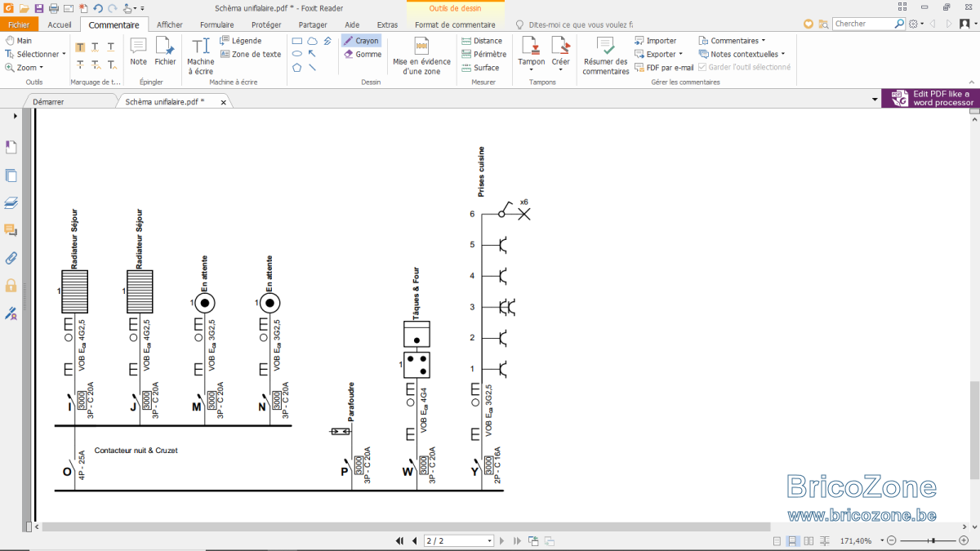This screenshot has width=980, height=551.
Task: Click Importer comments button
Action: click(656, 40)
